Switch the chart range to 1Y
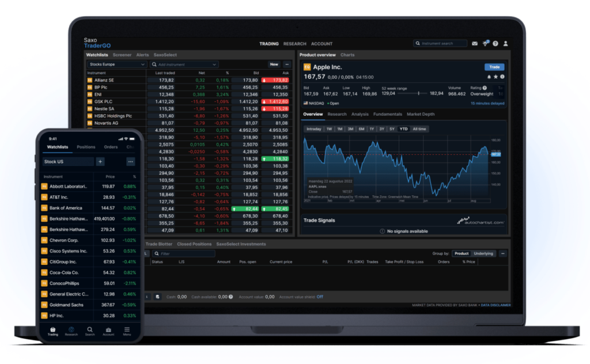This screenshot has height=364, width=590. tap(372, 129)
